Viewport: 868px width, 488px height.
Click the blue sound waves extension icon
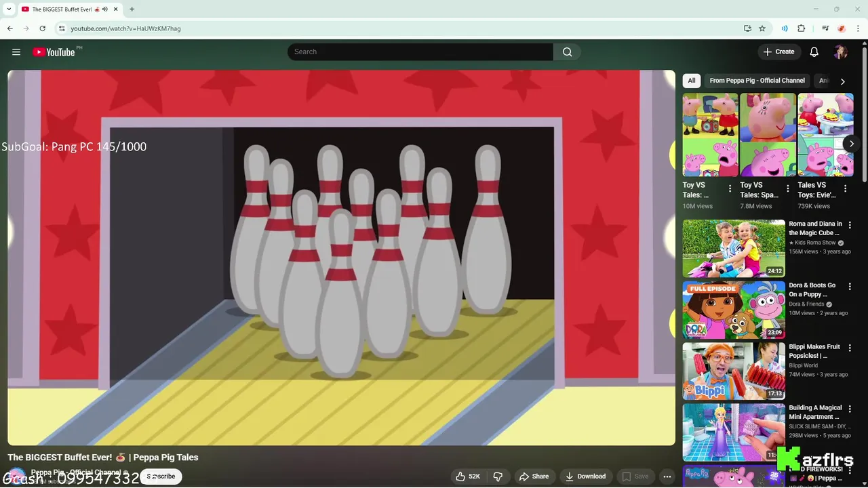(x=785, y=28)
